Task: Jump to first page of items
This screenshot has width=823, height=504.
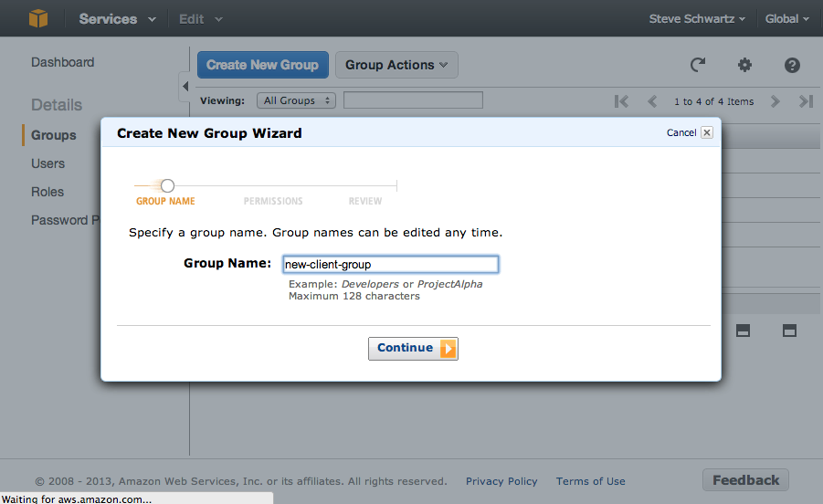Action: click(x=621, y=101)
